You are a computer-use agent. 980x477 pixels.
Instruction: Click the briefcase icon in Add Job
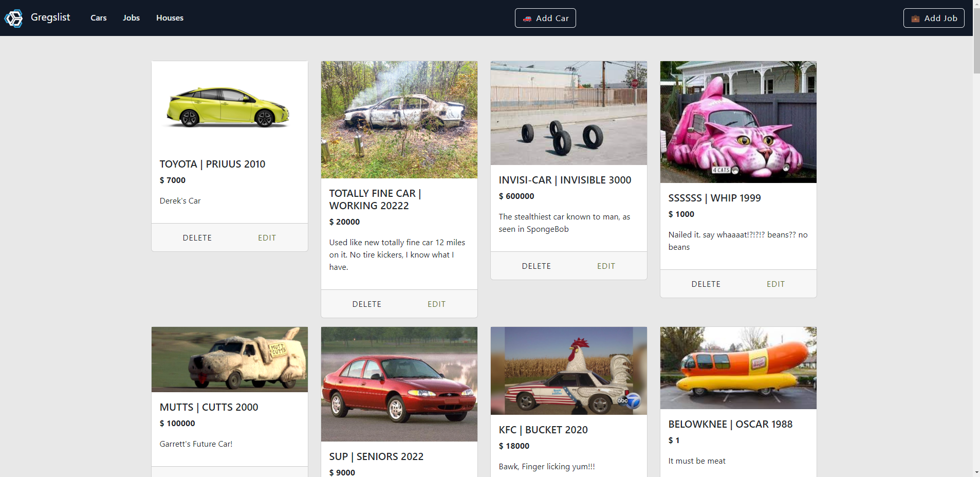(915, 19)
